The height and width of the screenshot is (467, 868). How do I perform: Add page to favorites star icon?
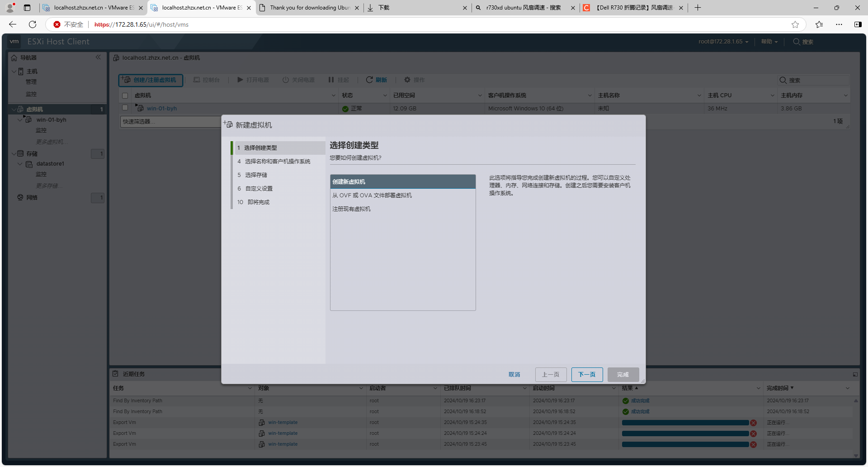pos(795,24)
